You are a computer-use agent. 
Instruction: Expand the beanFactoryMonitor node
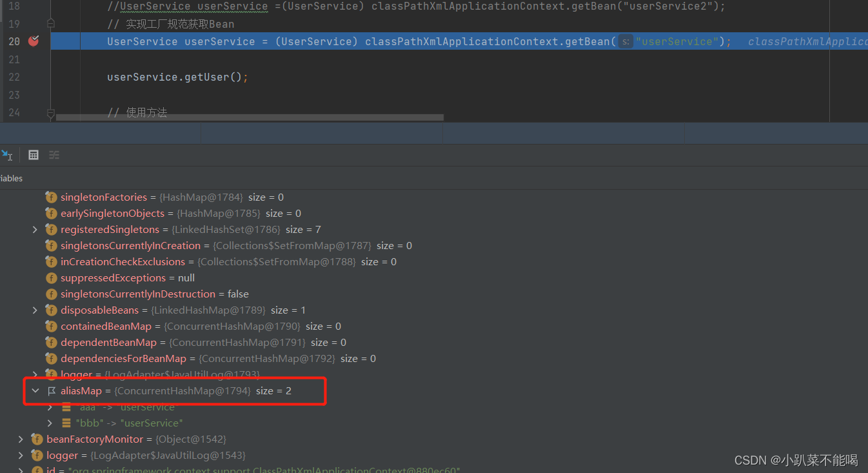20,439
